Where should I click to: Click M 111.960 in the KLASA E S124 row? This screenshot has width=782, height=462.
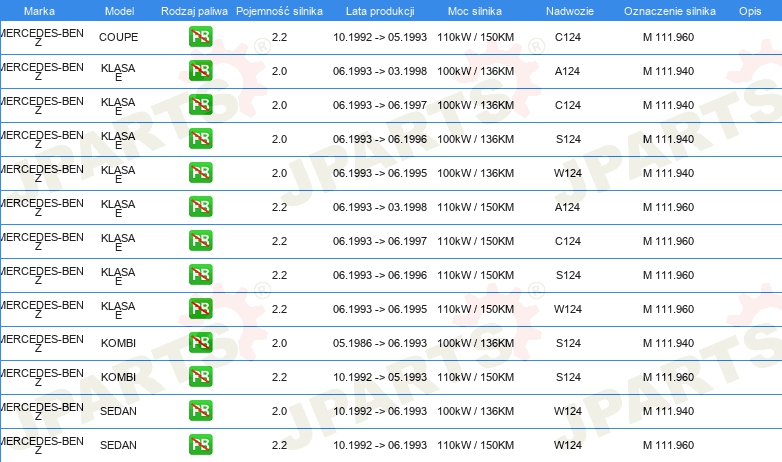click(668, 274)
